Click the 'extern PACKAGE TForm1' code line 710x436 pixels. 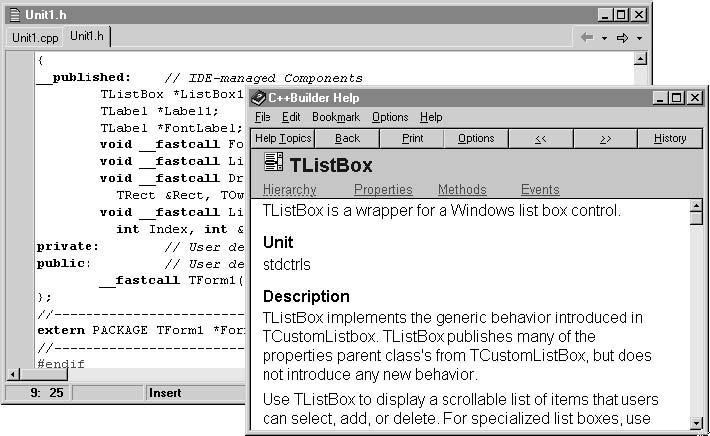141,330
